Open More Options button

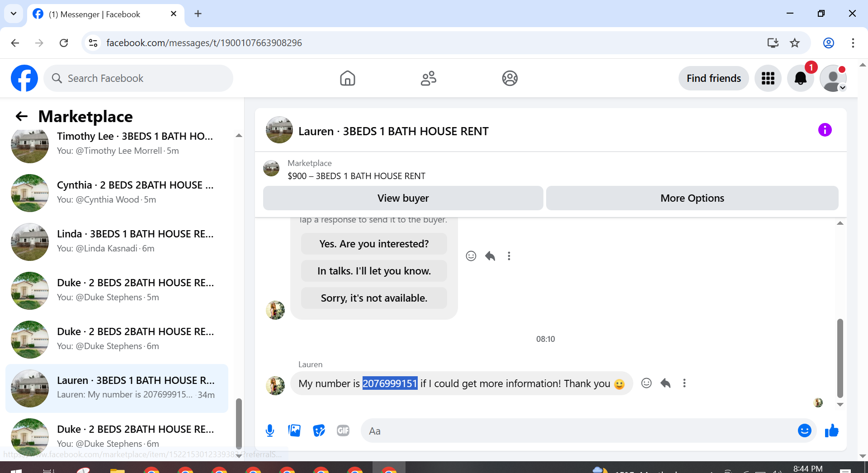(x=692, y=198)
